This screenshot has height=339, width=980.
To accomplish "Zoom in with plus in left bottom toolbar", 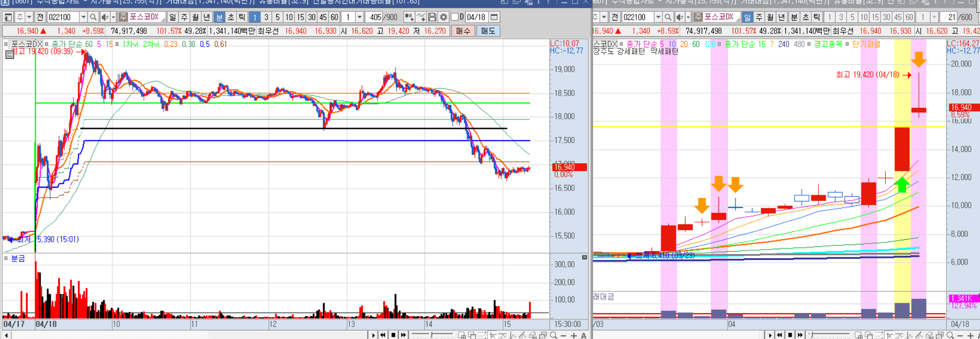I will point(574,335).
